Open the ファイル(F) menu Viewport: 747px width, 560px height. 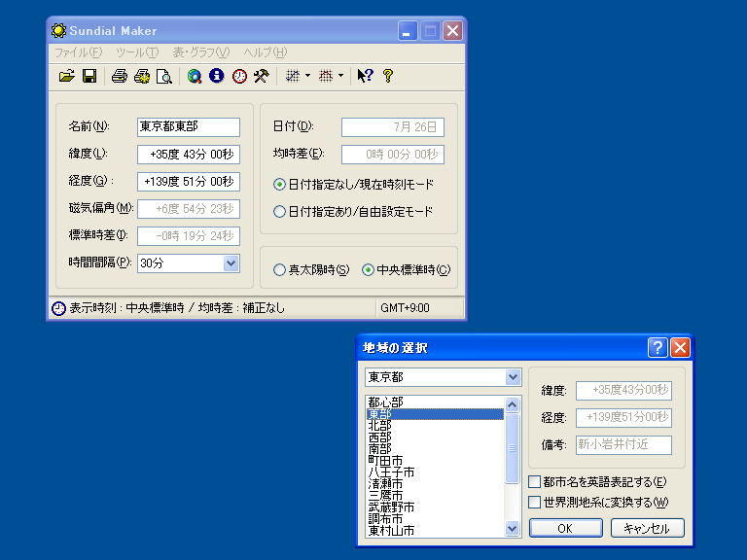[79, 52]
